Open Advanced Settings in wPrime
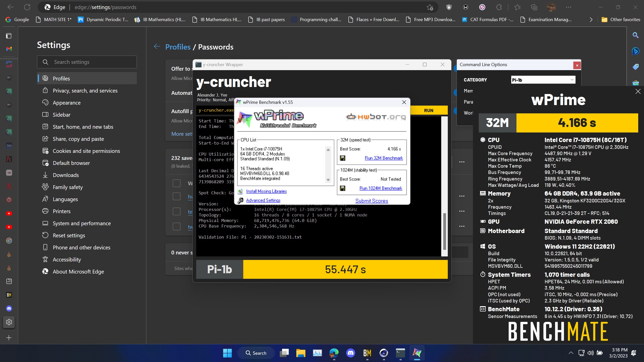 click(263, 200)
